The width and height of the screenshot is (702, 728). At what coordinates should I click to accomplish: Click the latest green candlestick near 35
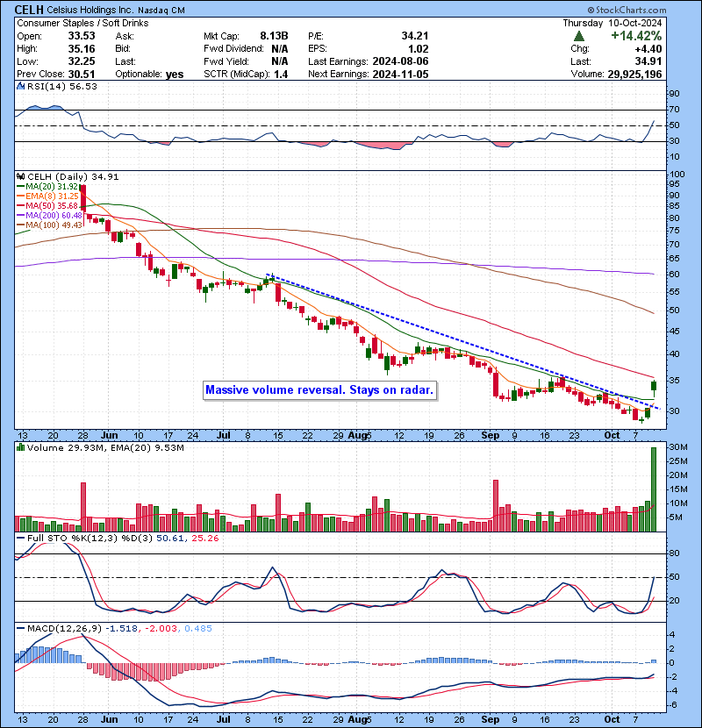point(654,385)
